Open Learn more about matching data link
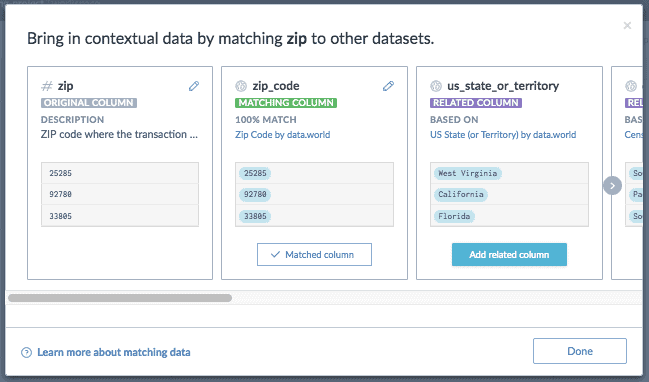The height and width of the screenshot is (382, 649). click(x=114, y=353)
